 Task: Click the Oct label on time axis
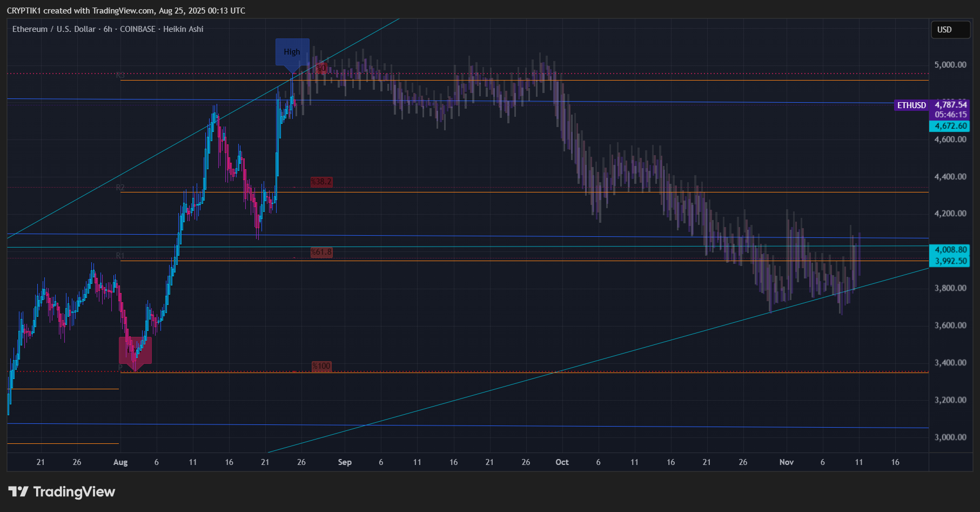(x=562, y=462)
